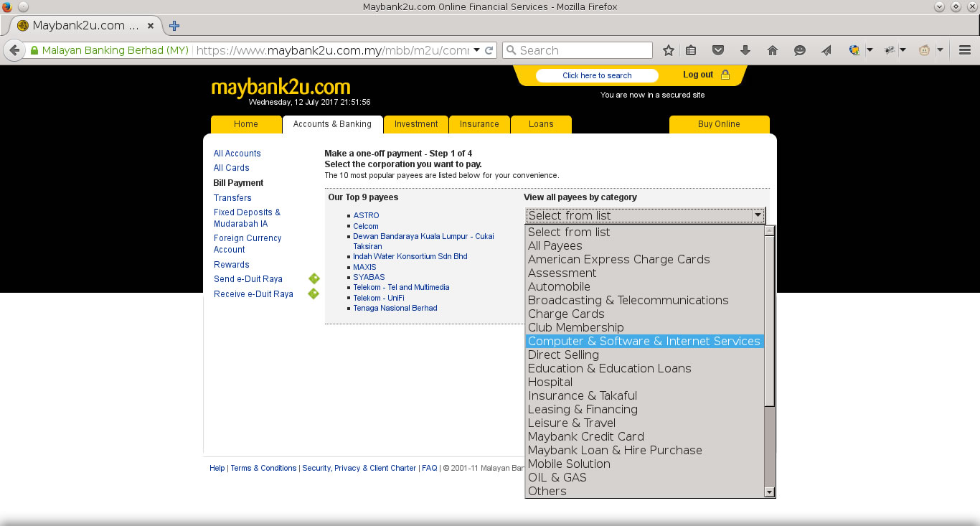Go to Firefox home page icon

[x=773, y=50]
